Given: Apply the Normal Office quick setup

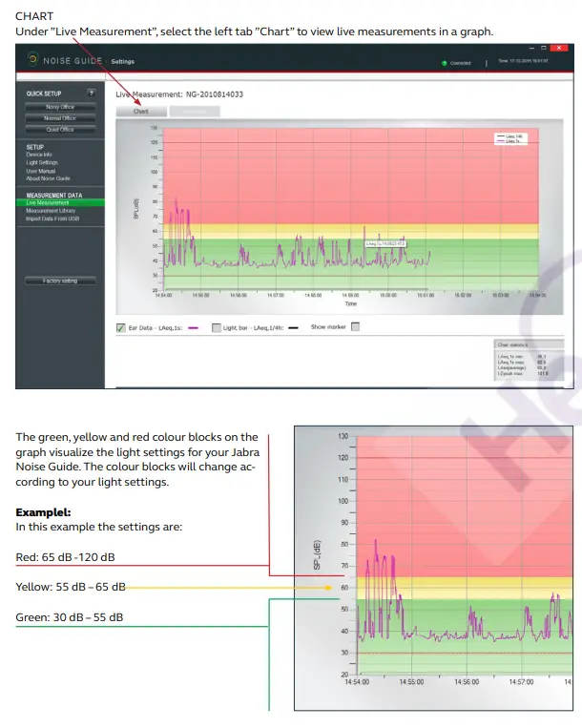Looking at the screenshot, I should coord(60,118).
